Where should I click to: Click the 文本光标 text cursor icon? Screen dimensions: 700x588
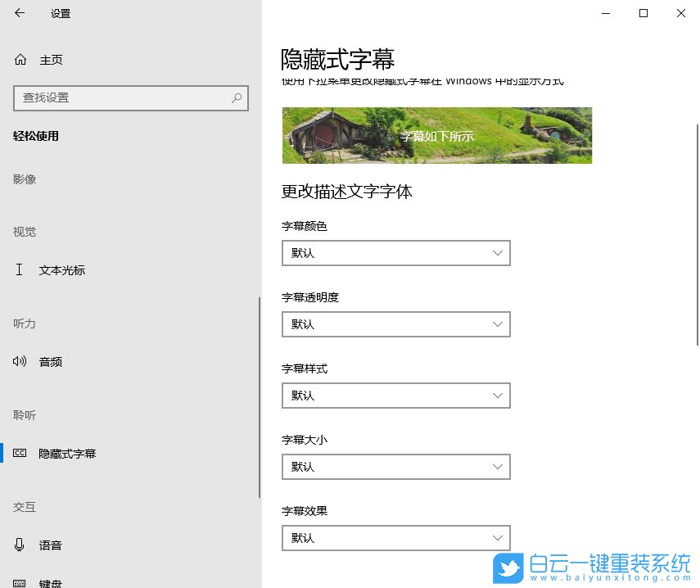(x=19, y=270)
